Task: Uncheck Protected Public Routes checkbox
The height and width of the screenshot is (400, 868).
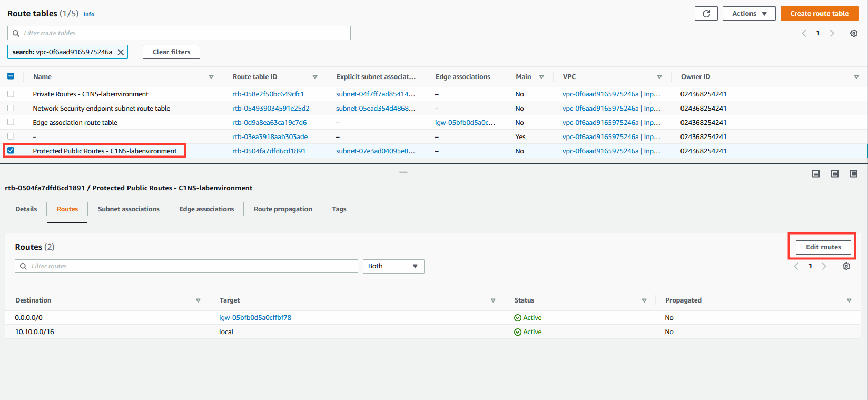Action: point(11,151)
